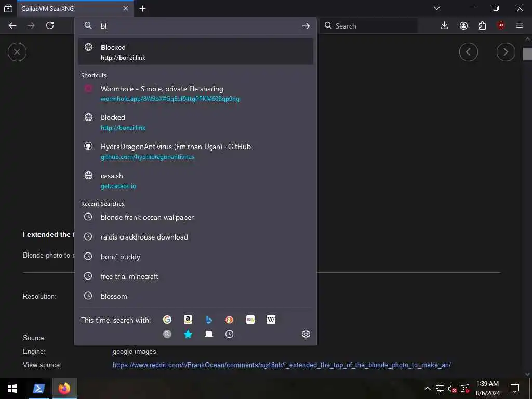
Task: Open search settings gear
Action: [305, 334]
